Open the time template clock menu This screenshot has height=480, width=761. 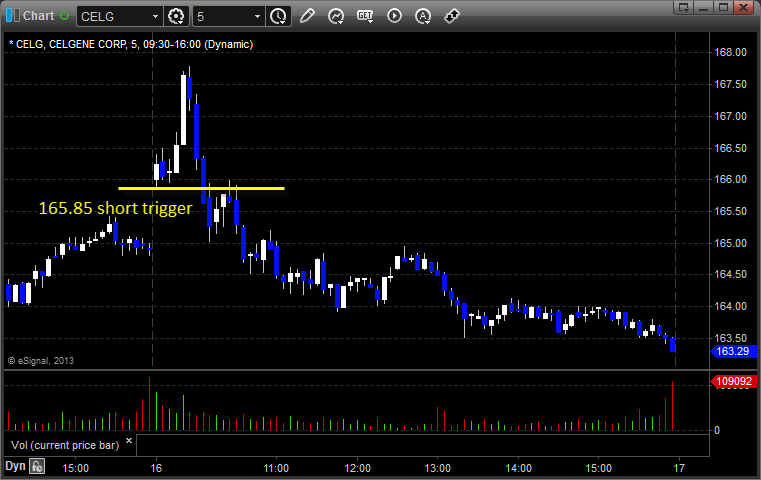tap(279, 16)
